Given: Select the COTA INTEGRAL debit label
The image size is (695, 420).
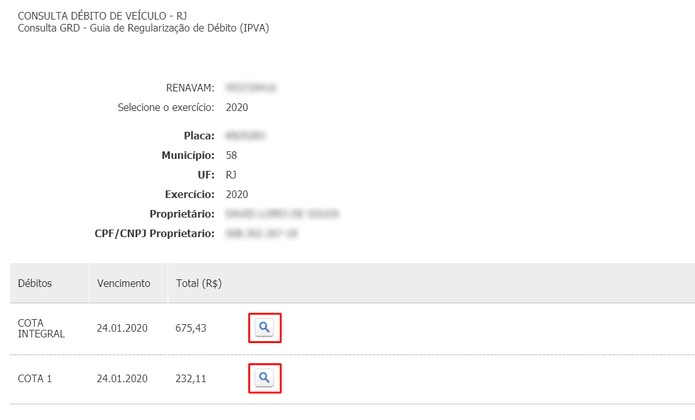Looking at the screenshot, I should tap(41, 328).
